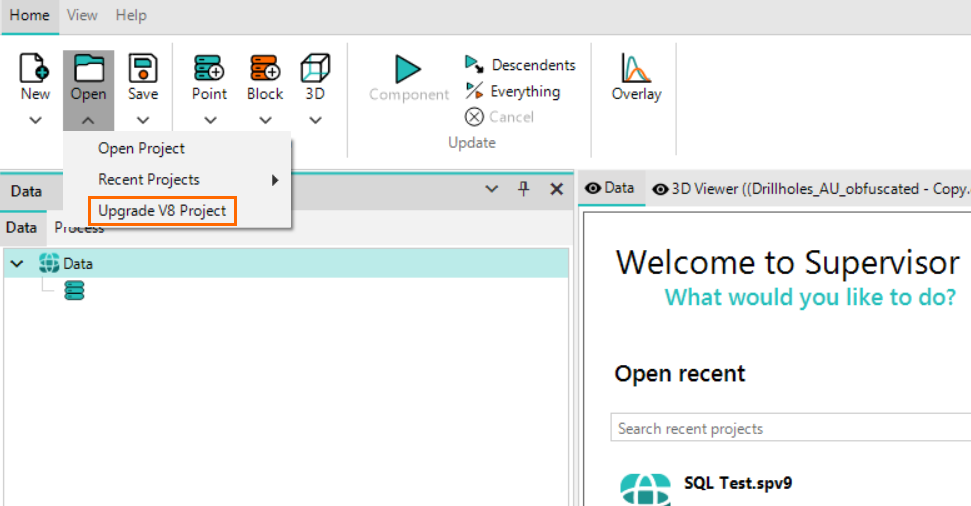Pin the Data panel
The image size is (971, 506).
click(x=524, y=189)
